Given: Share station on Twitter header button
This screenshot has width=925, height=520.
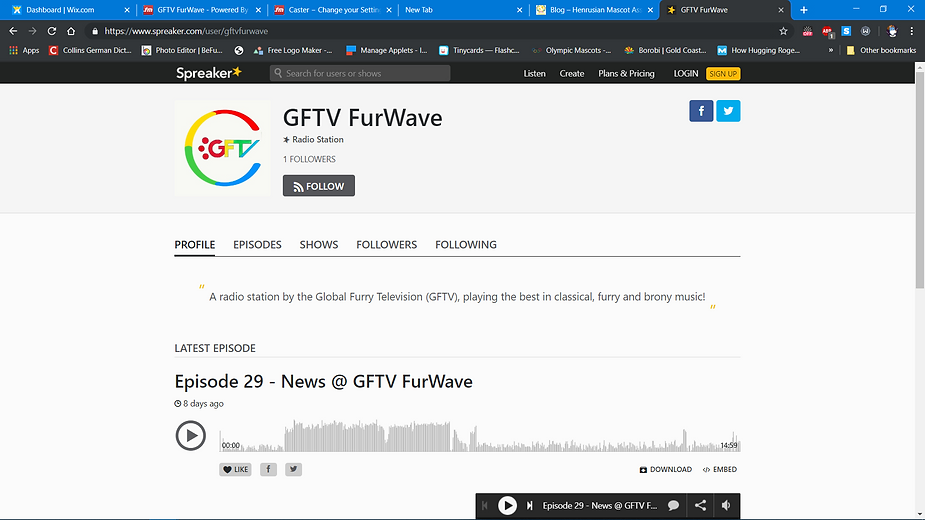Looking at the screenshot, I should pyautogui.click(x=728, y=110).
